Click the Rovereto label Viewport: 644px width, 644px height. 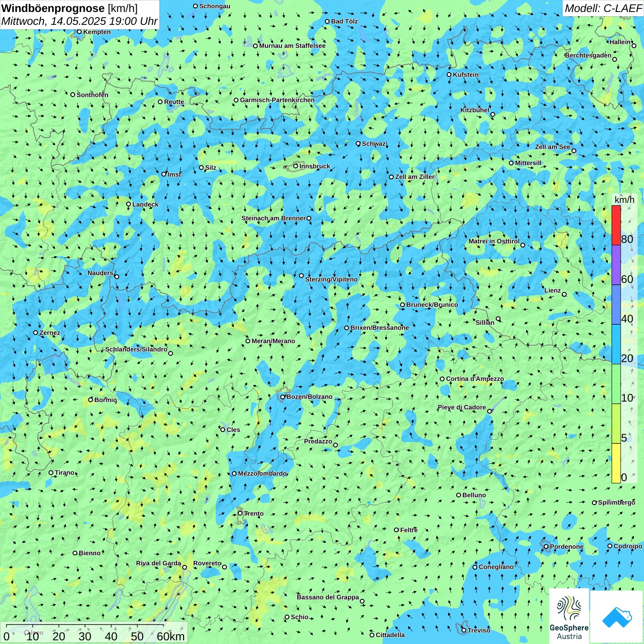point(207,563)
